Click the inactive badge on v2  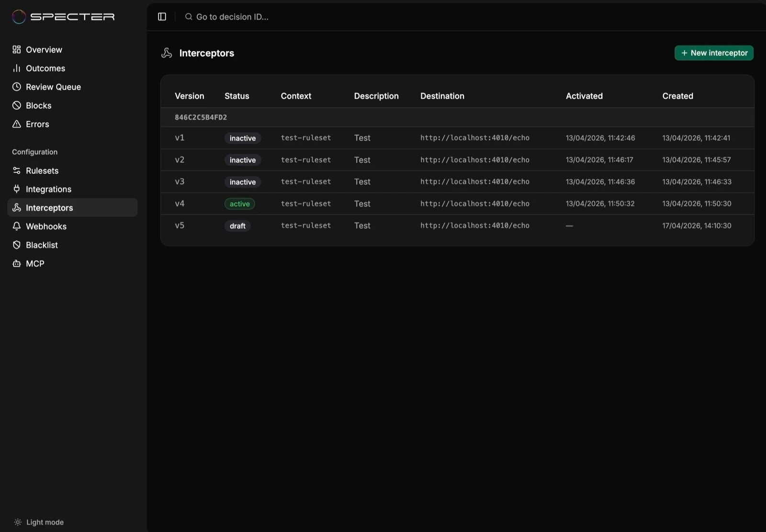(242, 160)
